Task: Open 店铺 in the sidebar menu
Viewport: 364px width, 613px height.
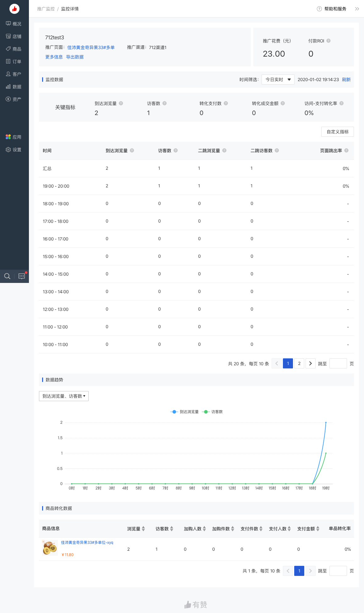Action: pos(14,36)
